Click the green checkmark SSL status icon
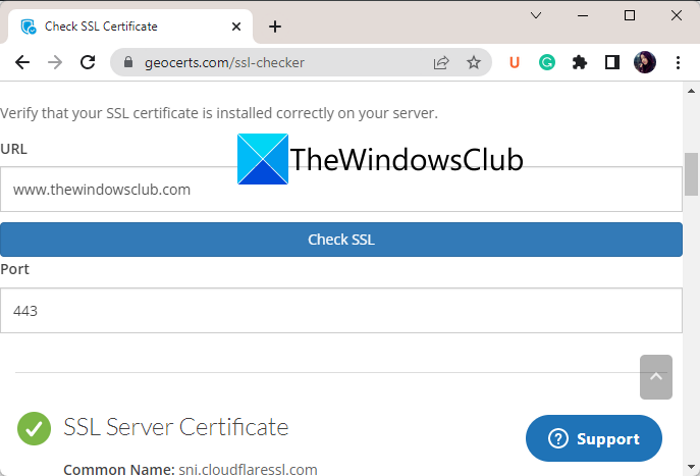This screenshot has width=700, height=476. pos(34,429)
